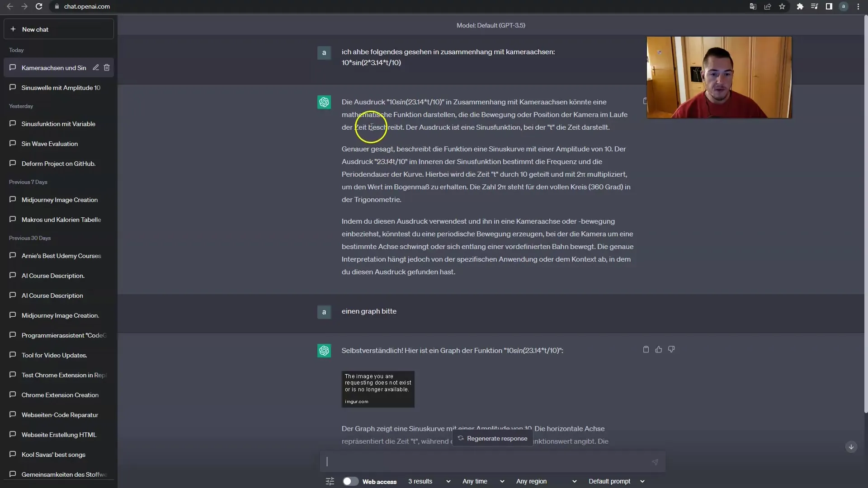Screen dimensions: 868x488
Task: Click the edit conversation title icon
Action: (95, 67)
